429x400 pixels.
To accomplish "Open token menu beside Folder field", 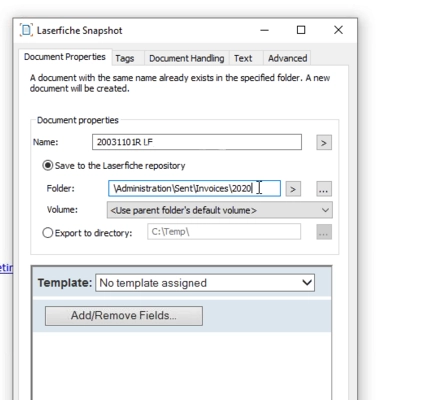I will tap(293, 189).
